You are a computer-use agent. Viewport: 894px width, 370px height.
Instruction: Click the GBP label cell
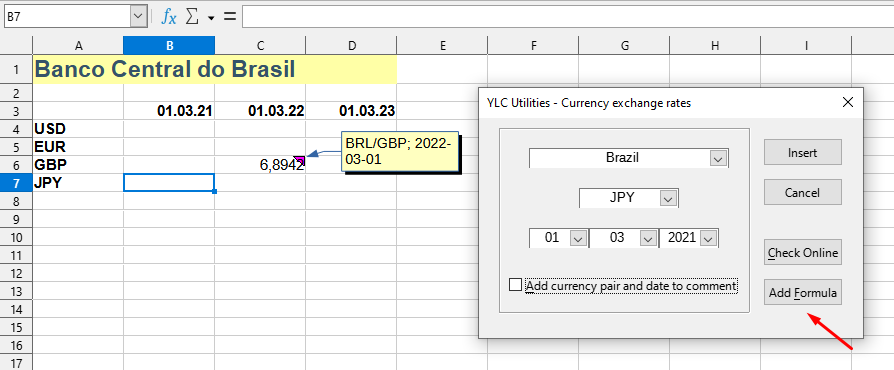click(78, 165)
